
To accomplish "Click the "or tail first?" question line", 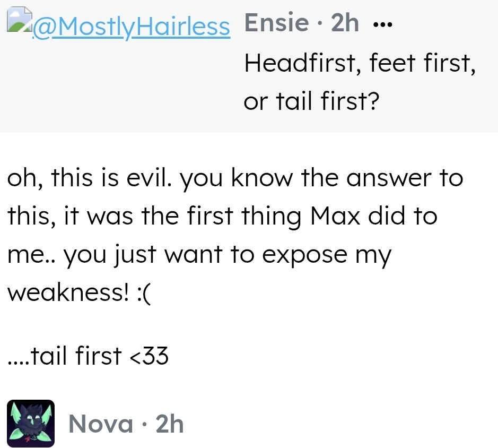I will (x=312, y=101).
